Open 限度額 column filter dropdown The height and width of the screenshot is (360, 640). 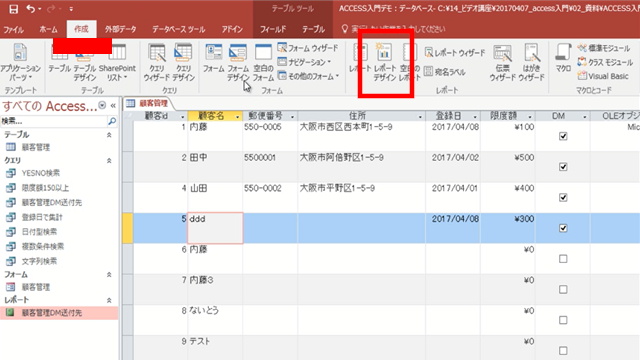tap(530, 117)
